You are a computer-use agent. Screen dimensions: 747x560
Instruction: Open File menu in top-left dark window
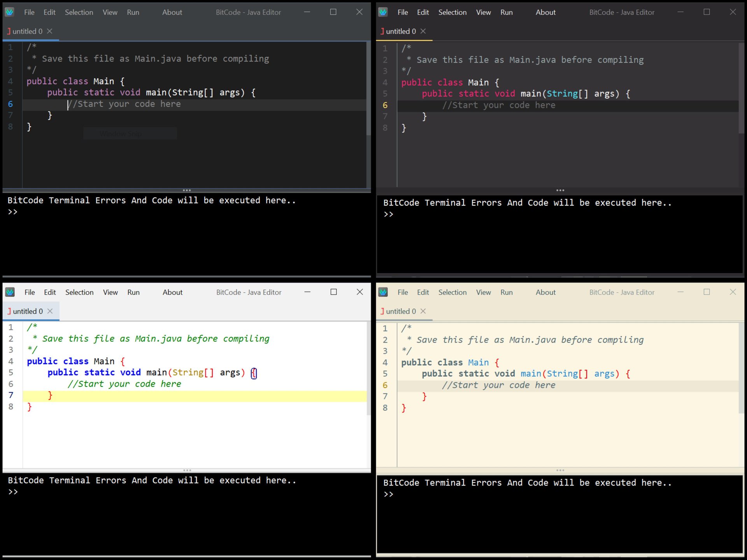coord(29,12)
